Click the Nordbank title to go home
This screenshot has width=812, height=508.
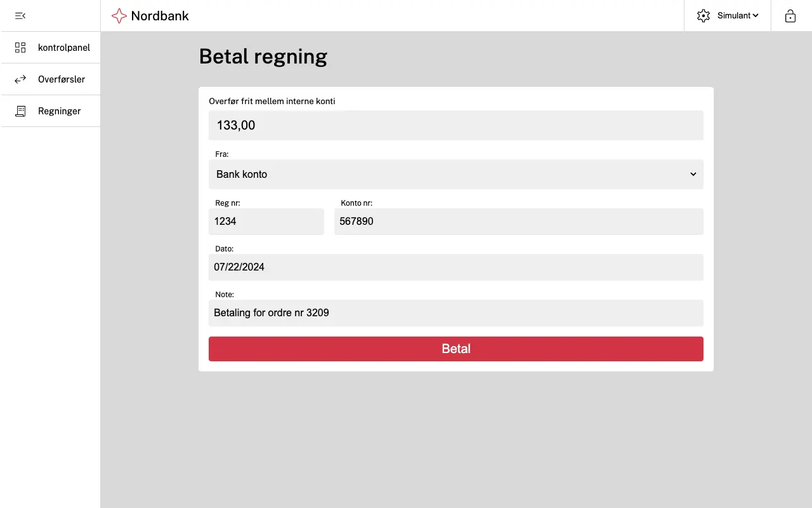[159, 15]
